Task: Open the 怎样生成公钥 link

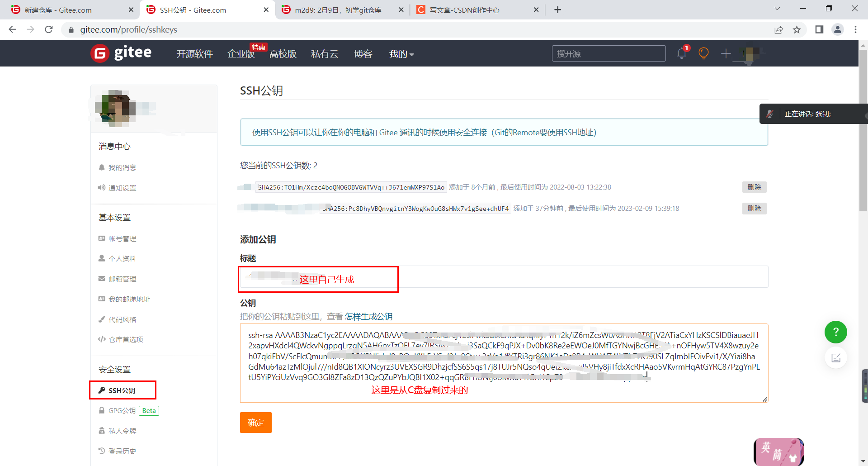Action: [368, 316]
